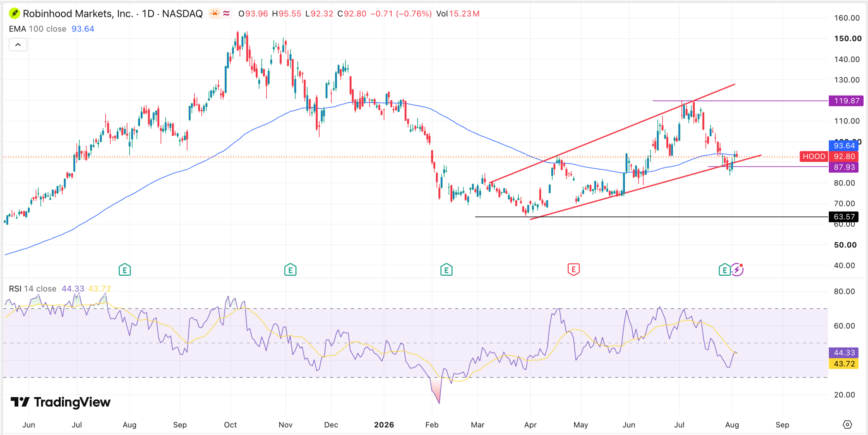This screenshot has width=868, height=435.
Task: Click the 63.57 black price label
Action: point(844,217)
